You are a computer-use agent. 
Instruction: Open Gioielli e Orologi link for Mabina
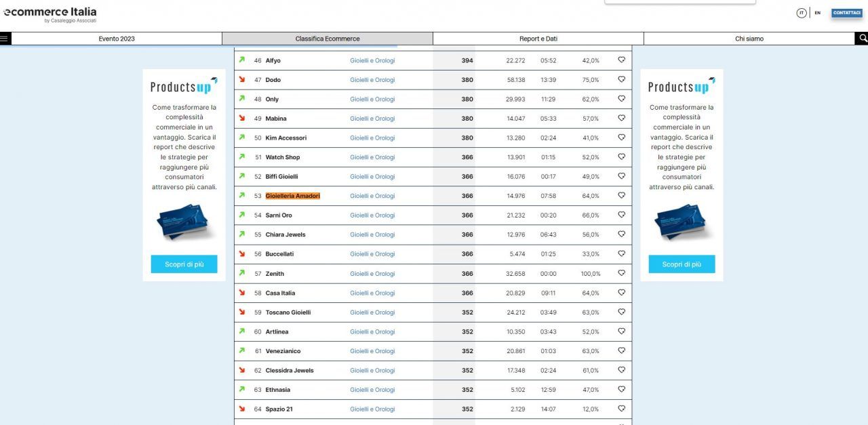372,119
